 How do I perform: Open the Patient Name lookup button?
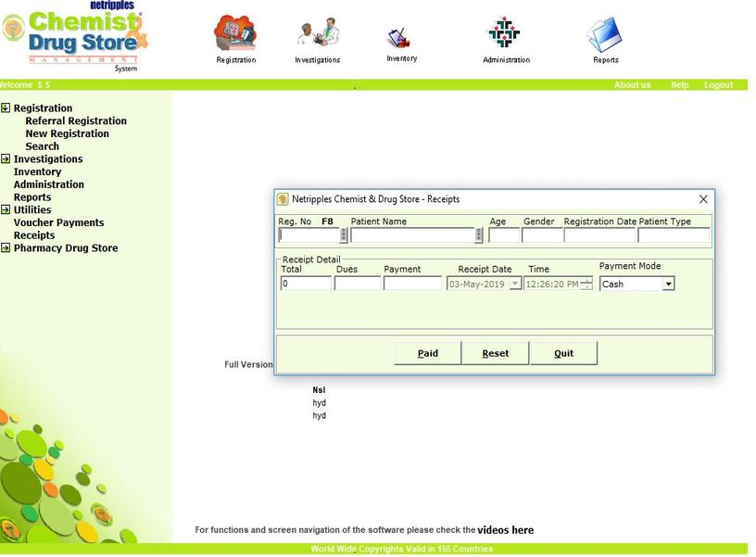[478, 234]
